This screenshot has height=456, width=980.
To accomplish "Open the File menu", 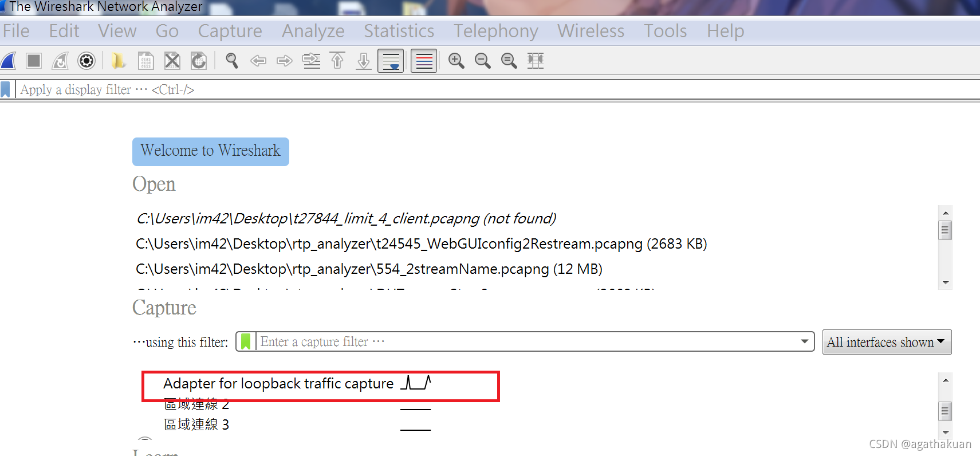I will coord(16,31).
